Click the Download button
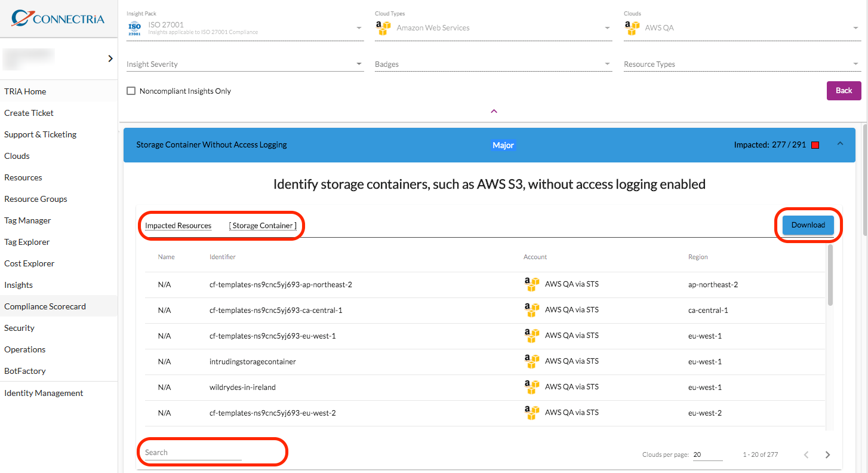The image size is (868, 473). point(808,225)
